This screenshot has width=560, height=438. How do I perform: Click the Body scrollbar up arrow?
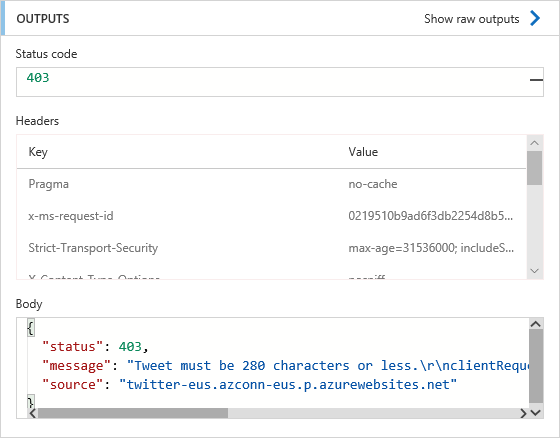tap(536, 324)
